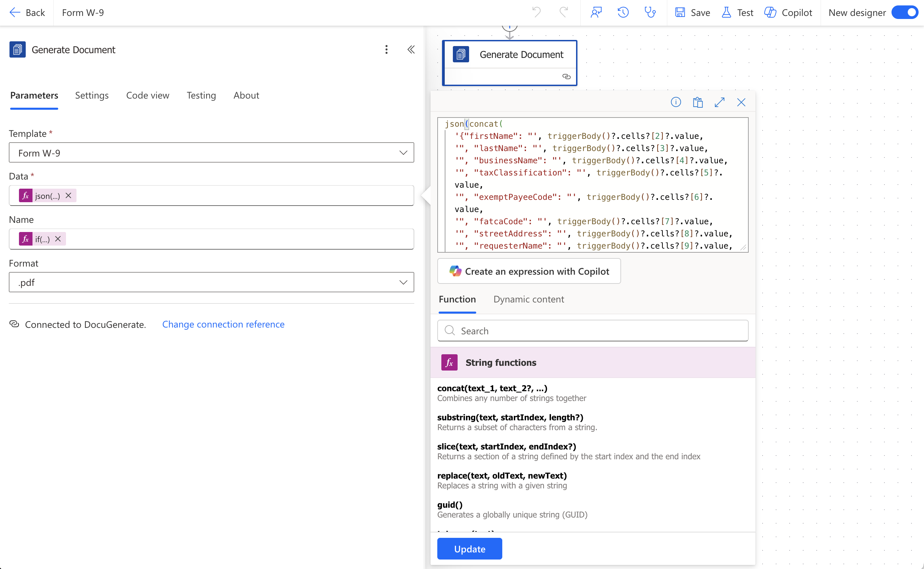The width and height of the screenshot is (924, 569).
Task: Switch to the Parameters tab
Action: pos(34,96)
